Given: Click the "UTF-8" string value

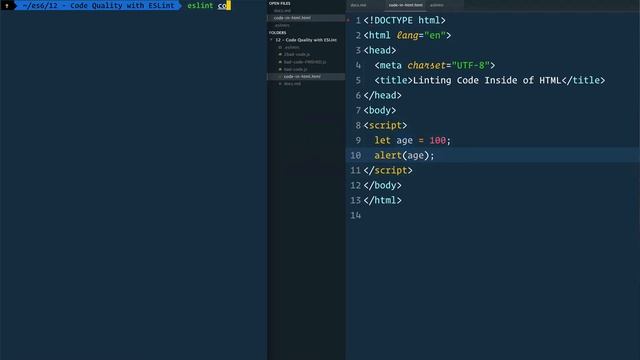Looking at the screenshot, I should [470, 65].
